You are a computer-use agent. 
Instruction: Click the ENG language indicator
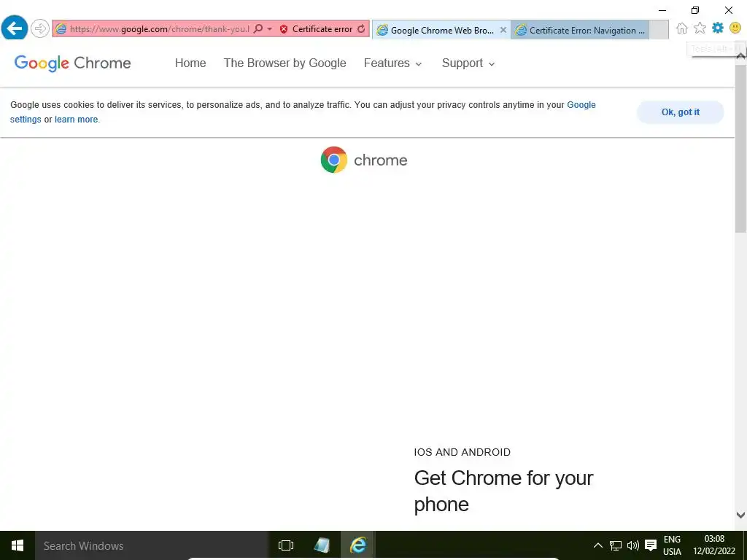(672, 545)
